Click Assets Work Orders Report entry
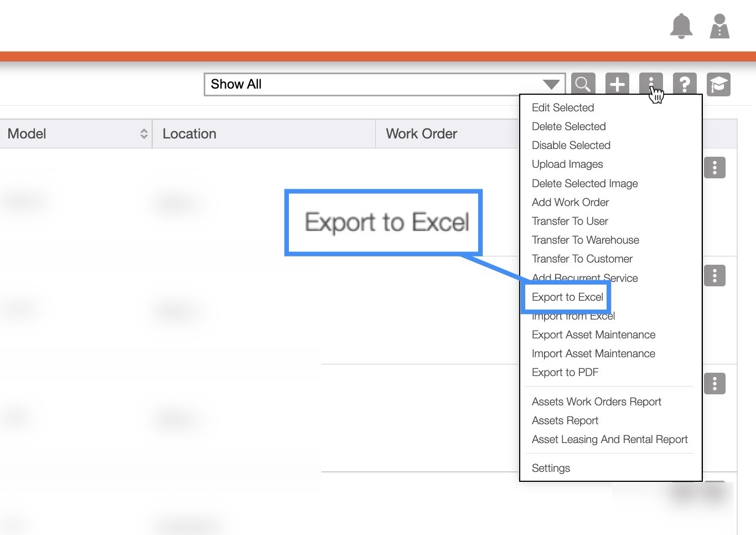This screenshot has width=756, height=535. (x=596, y=402)
